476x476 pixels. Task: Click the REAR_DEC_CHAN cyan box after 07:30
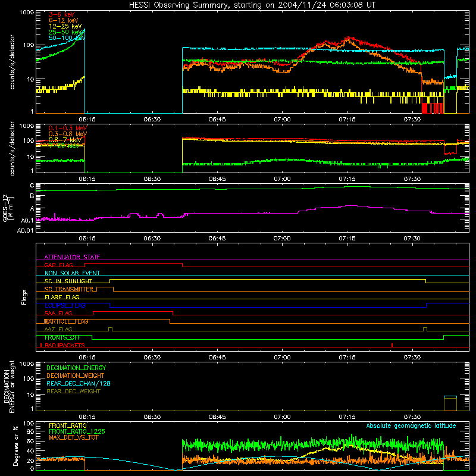[450, 397]
